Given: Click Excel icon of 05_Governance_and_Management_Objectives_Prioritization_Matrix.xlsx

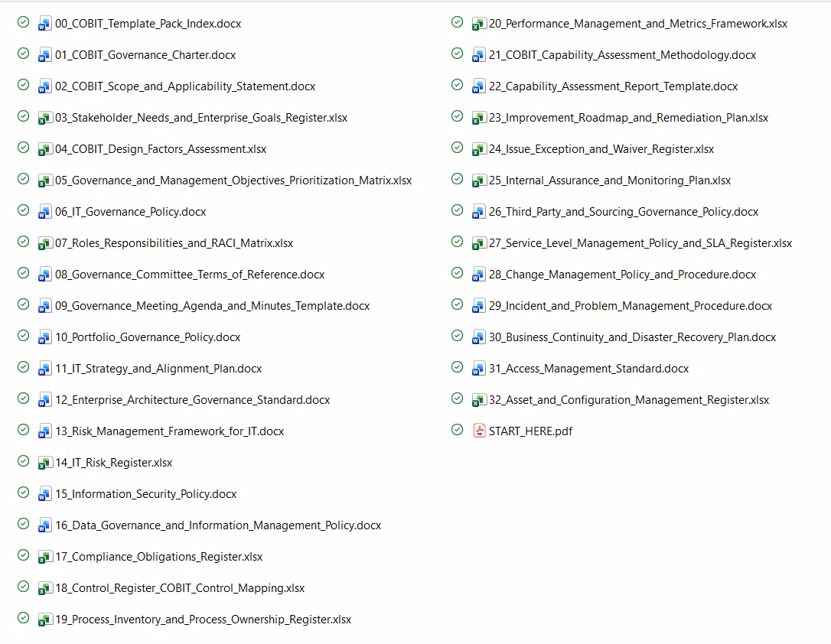Looking at the screenshot, I should click(x=44, y=181).
